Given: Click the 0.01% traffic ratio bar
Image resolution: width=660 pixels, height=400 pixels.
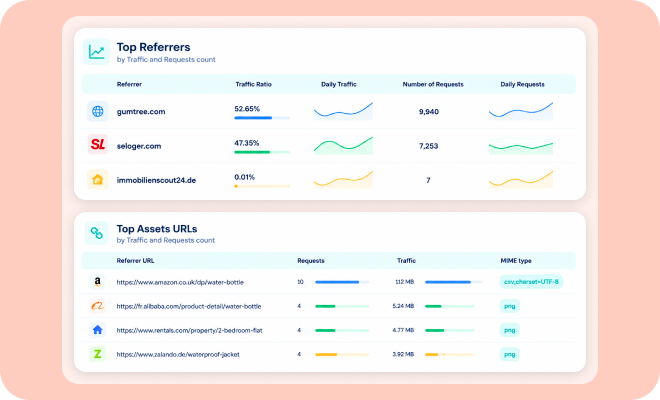Looking at the screenshot, I should click(262, 186).
